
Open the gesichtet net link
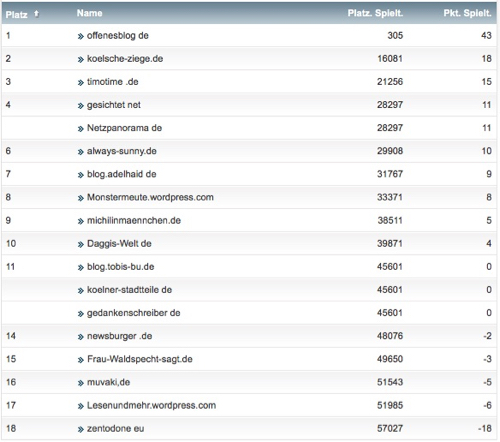(x=114, y=105)
